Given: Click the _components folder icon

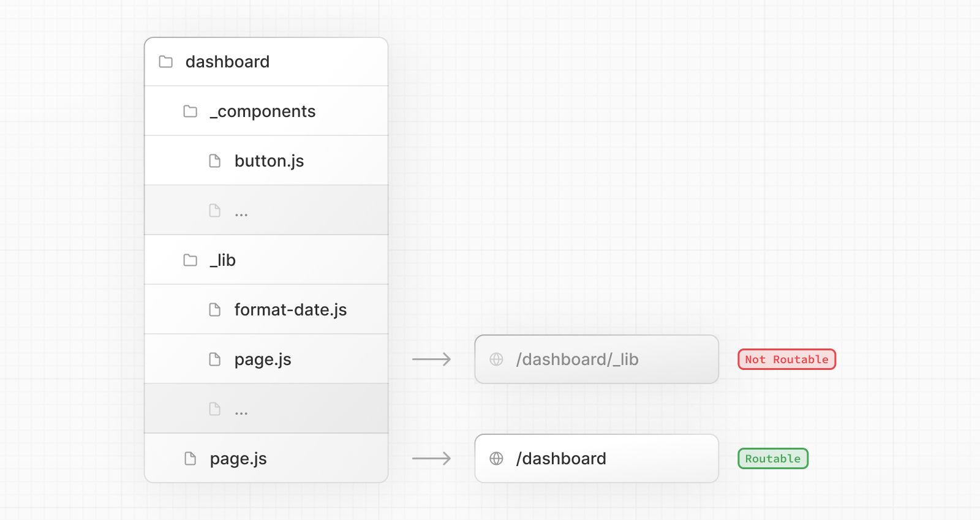Looking at the screenshot, I should pyautogui.click(x=190, y=111).
